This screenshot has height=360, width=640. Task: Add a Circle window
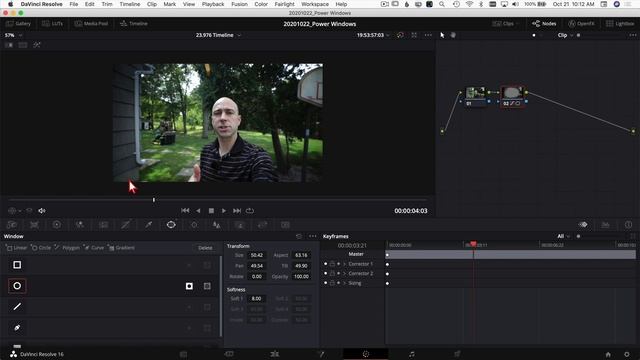(x=41, y=248)
